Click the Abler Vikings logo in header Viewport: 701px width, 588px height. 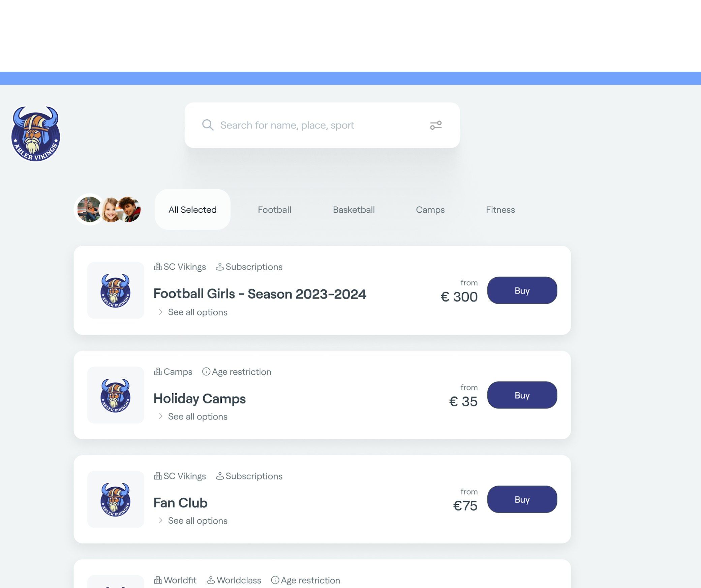(35, 134)
